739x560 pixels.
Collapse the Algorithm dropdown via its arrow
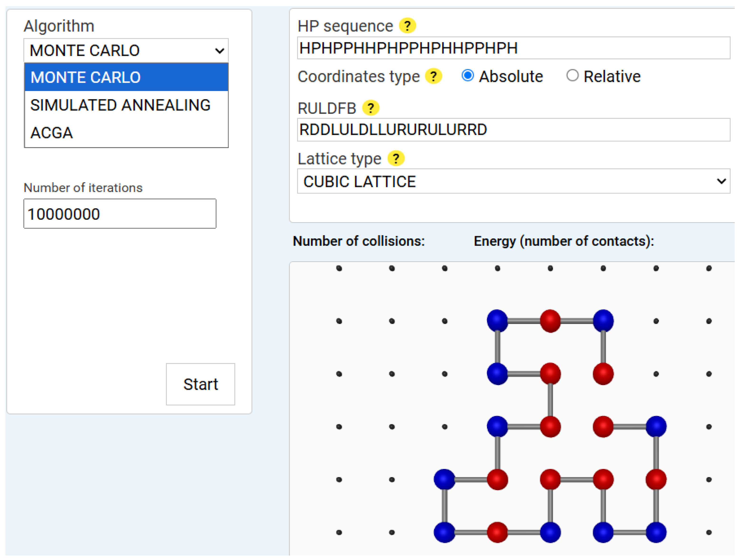click(x=219, y=51)
